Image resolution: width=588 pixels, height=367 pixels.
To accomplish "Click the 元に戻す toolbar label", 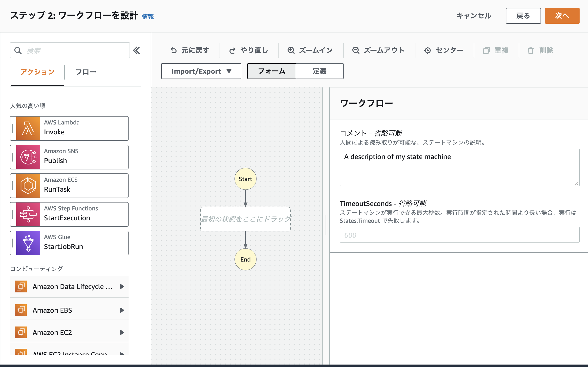I will [x=195, y=50].
